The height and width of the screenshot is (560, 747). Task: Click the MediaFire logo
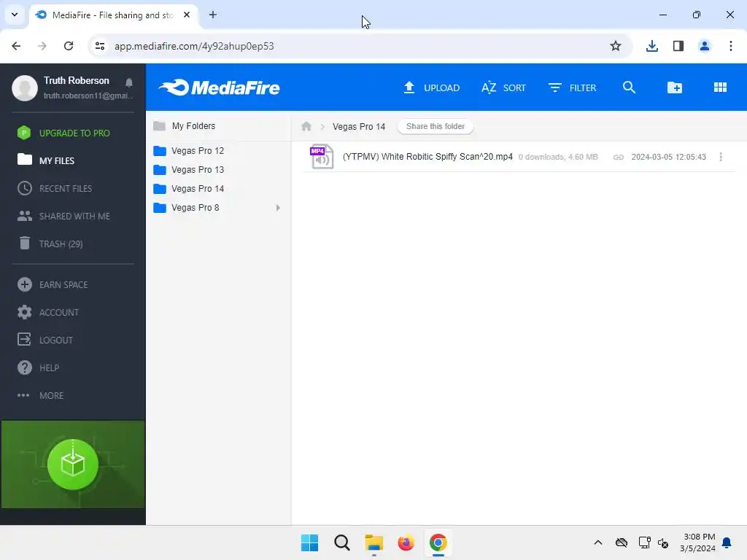tap(219, 87)
